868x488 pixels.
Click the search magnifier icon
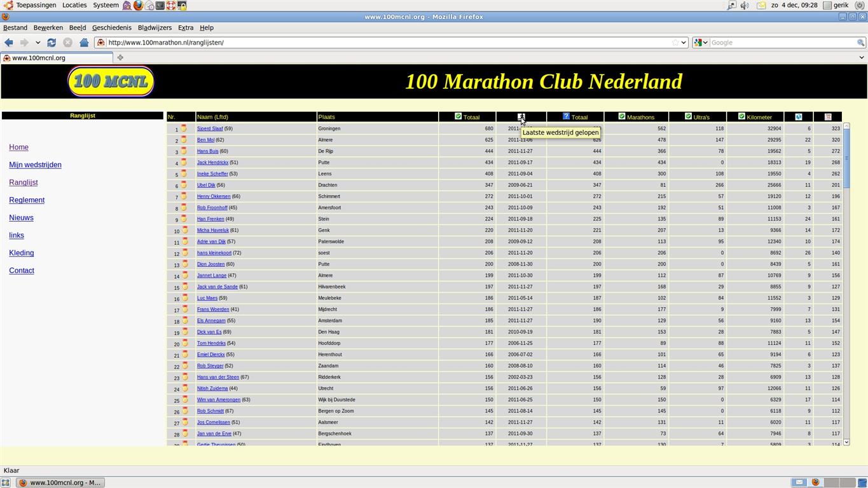860,43
